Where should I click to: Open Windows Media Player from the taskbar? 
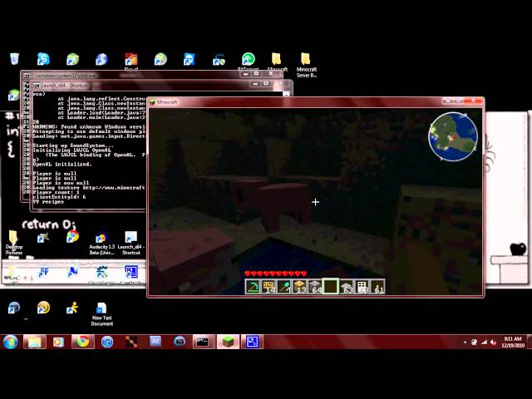pyautogui.click(x=58, y=342)
